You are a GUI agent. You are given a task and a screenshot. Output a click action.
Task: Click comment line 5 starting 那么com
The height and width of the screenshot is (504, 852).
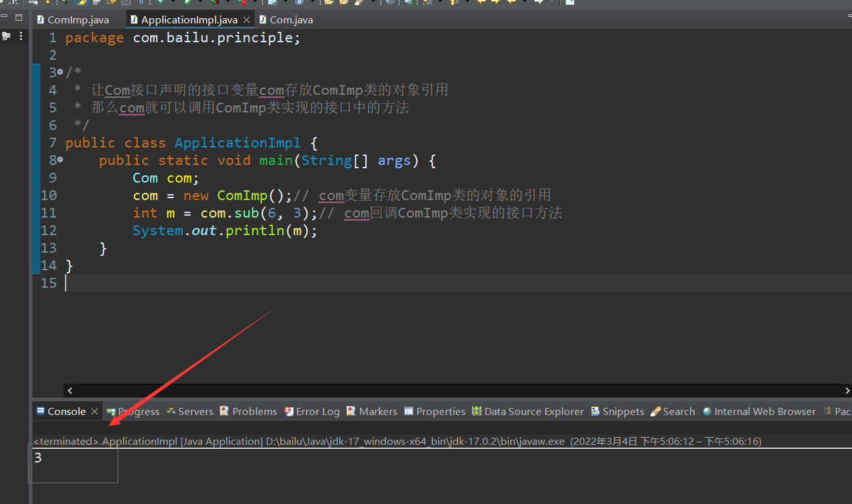click(x=241, y=107)
